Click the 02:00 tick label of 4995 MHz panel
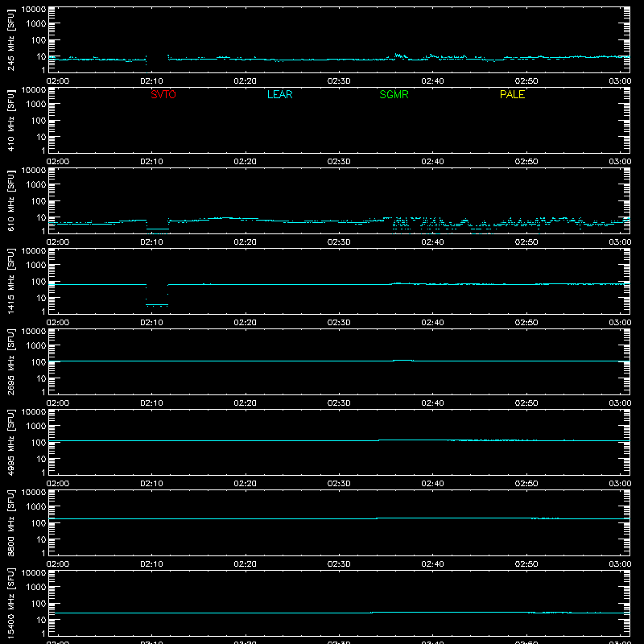 pyautogui.click(x=58, y=484)
